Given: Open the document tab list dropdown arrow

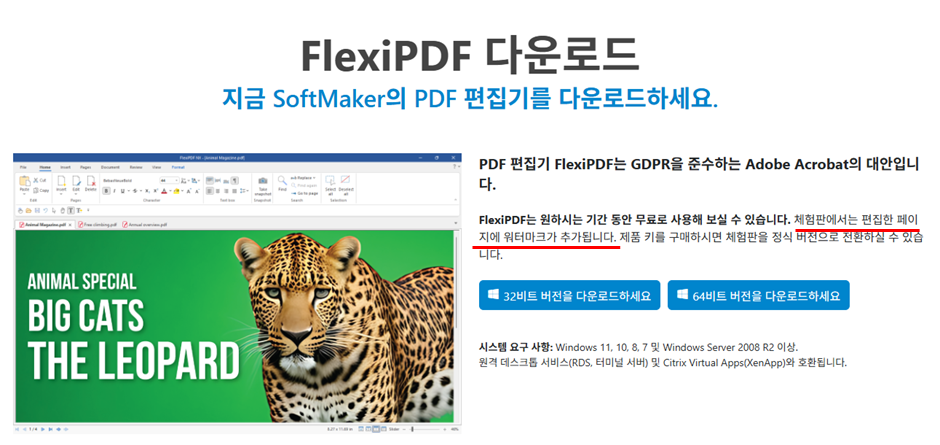Looking at the screenshot, I should click(x=456, y=223).
